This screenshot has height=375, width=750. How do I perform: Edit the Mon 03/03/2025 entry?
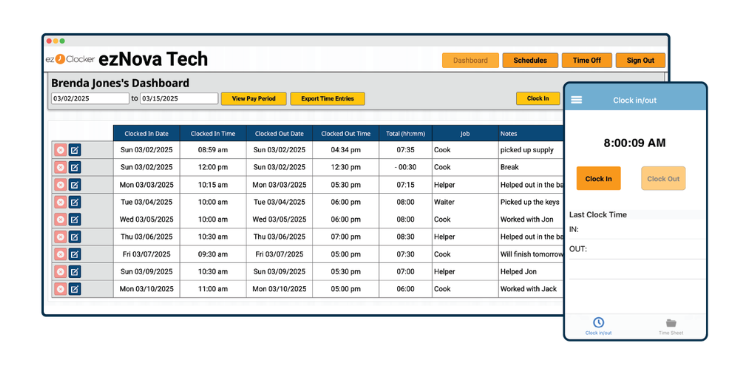(75, 185)
